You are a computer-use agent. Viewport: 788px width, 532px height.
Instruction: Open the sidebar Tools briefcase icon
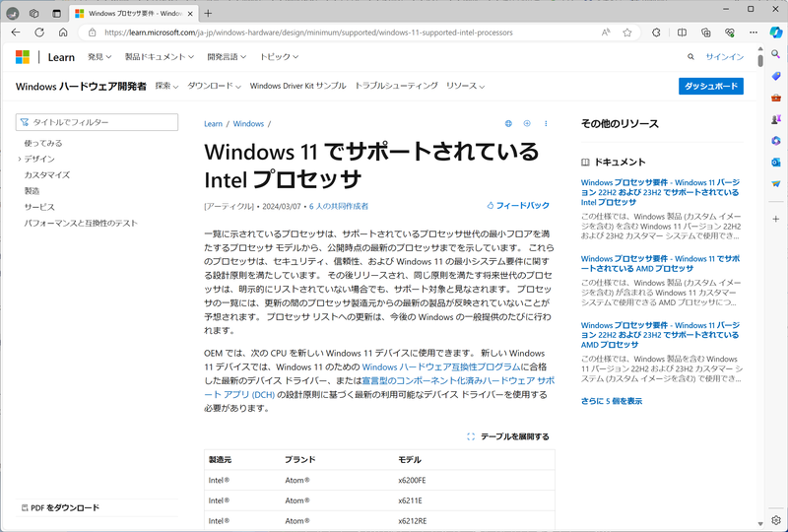[776, 98]
